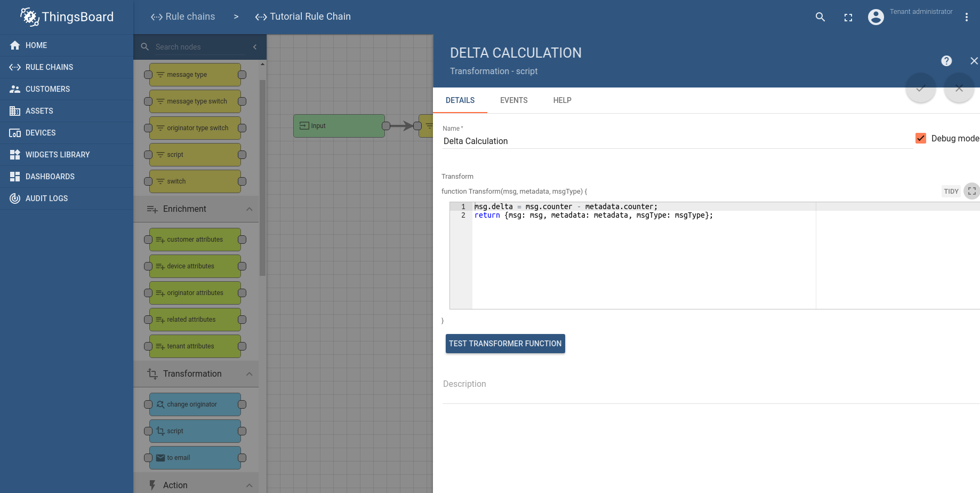The image size is (980, 493).
Task: Open Devices in the sidebar
Action: 41,133
